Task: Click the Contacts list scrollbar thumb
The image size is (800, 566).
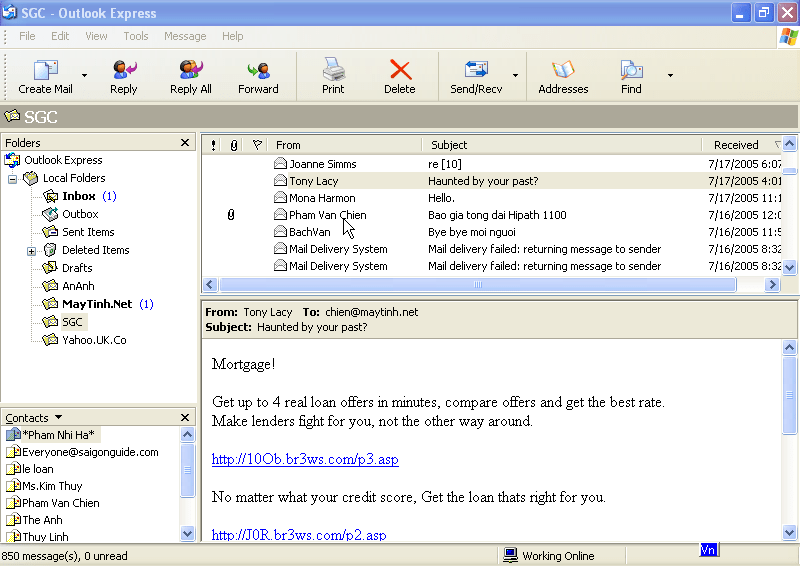Action: coord(187,470)
